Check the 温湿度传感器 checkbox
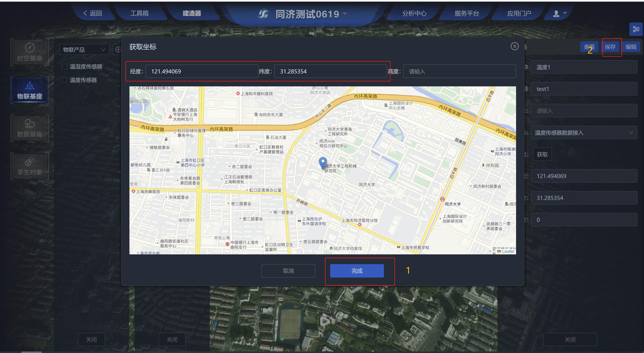This screenshot has width=644, height=353. click(x=65, y=67)
